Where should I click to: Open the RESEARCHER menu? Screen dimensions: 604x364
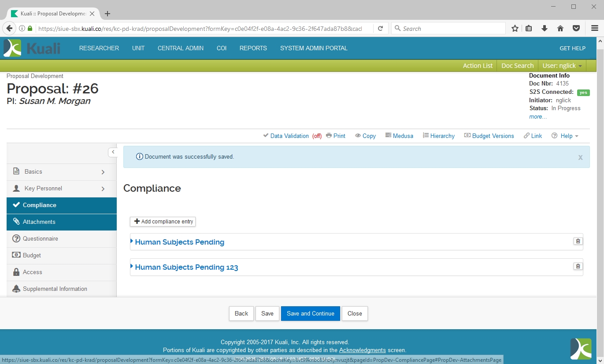tap(99, 48)
